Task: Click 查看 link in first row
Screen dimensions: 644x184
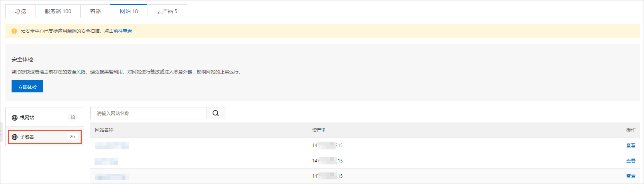Action: (x=631, y=146)
